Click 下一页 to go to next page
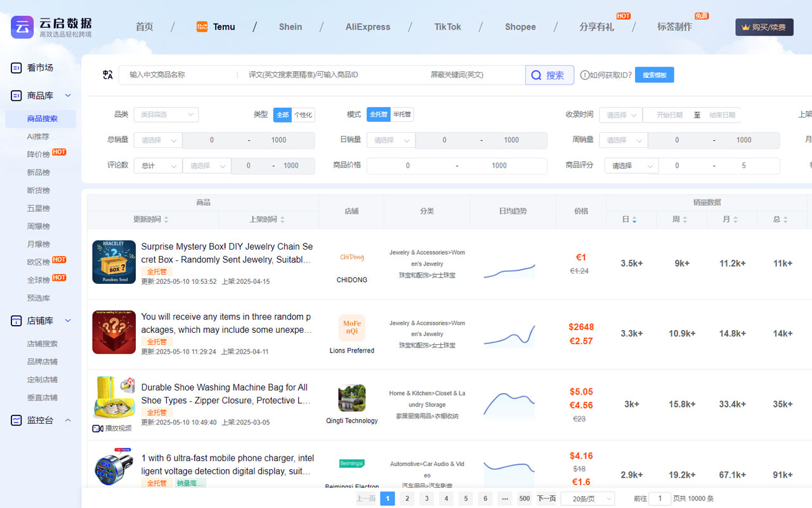The image size is (812, 508). point(547,498)
